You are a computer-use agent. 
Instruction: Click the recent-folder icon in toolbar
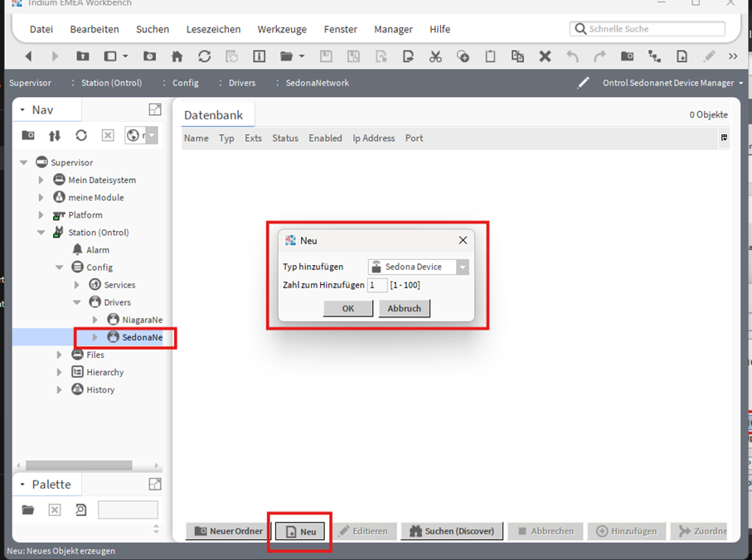pyautogui.click(x=149, y=56)
